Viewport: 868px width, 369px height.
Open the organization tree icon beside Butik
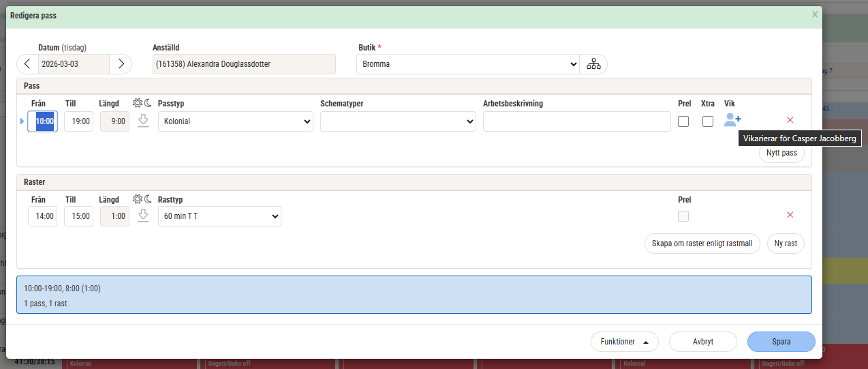coord(593,64)
